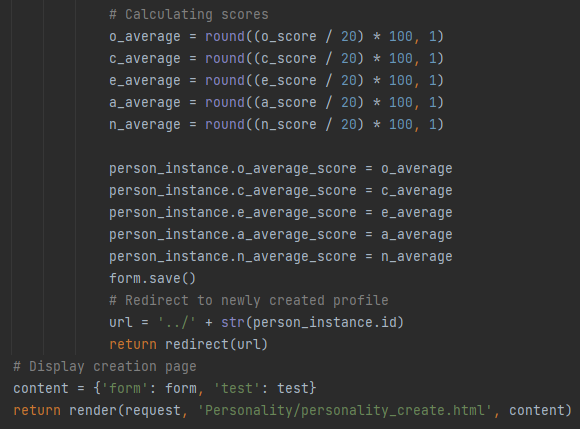Click the str function in the url line
This screenshot has width=580, height=429.
(x=233, y=322)
